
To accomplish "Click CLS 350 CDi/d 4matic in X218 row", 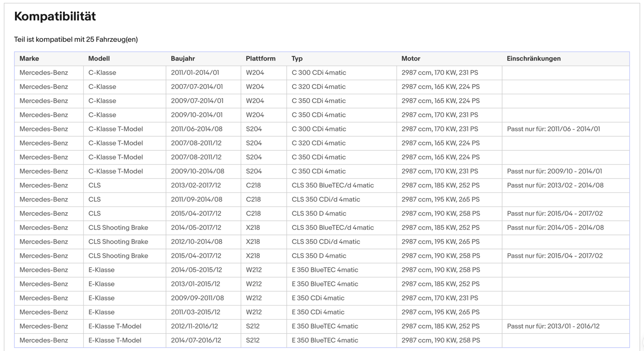I will [326, 242].
